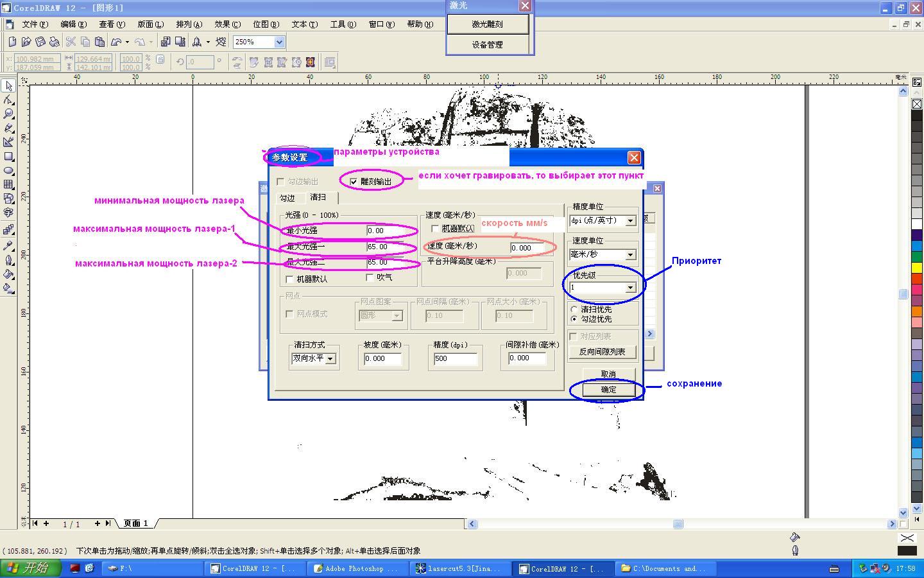Switch to the 勾边 tab
This screenshot has height=578, width=924.
click(287, 198)
